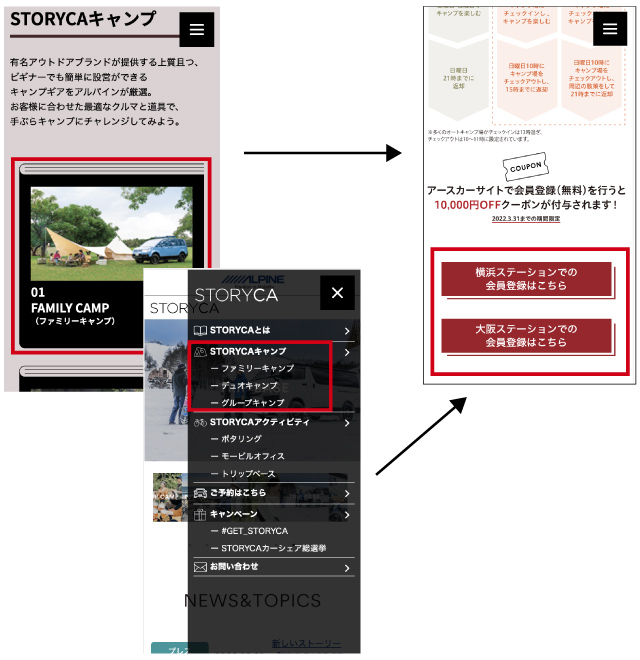Select ファミリーキャンプ in the menu
The height and width of the screenshot is (660, 640).
pyautogui.click(x=257, y=369)
